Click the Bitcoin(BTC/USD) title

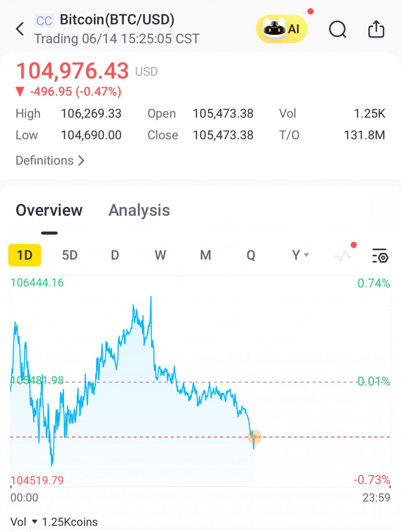coord(117,20)
